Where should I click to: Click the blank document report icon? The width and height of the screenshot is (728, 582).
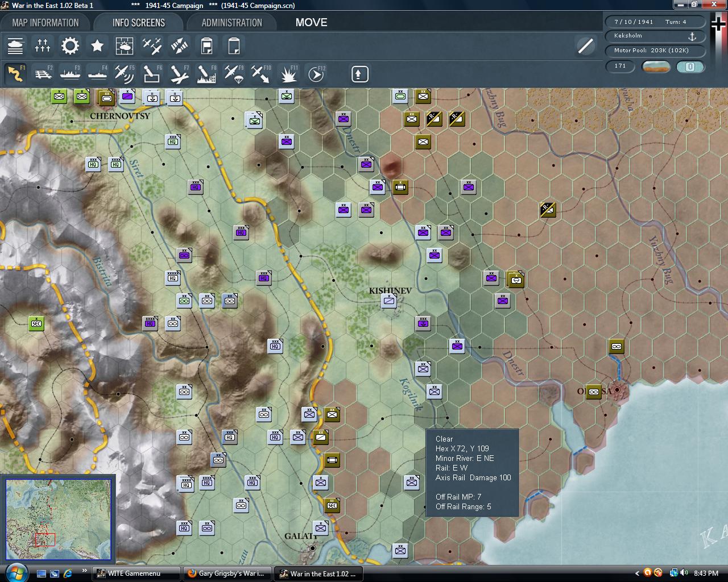(x=234, y=46)
